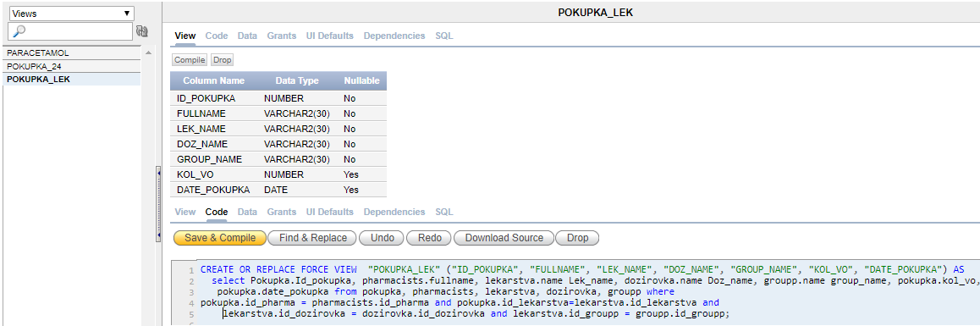The height and width of the screenshot is (326, 980).
Task: Open the upper UI Defaults tab
Action: tap(329, 36)
